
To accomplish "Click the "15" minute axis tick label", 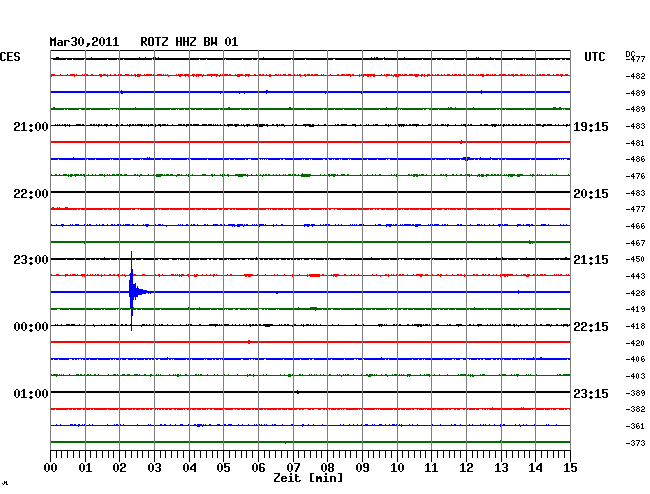I will point(570,468).
